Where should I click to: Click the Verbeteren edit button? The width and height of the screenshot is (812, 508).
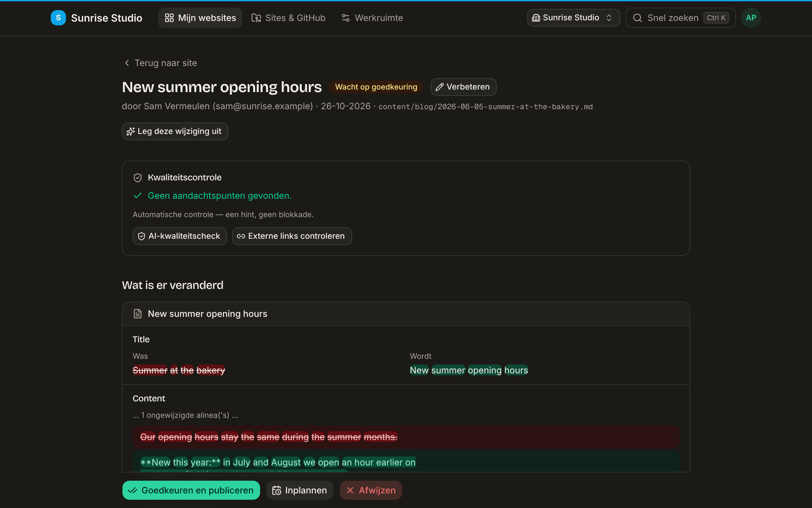click(463, 87)
